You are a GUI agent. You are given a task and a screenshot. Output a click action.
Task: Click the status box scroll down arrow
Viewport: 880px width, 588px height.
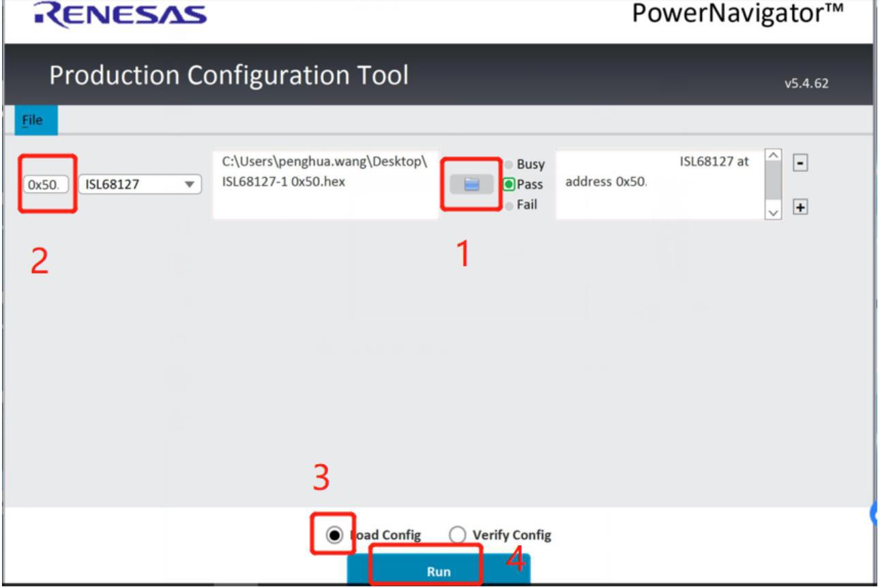[x=773, y=213]
